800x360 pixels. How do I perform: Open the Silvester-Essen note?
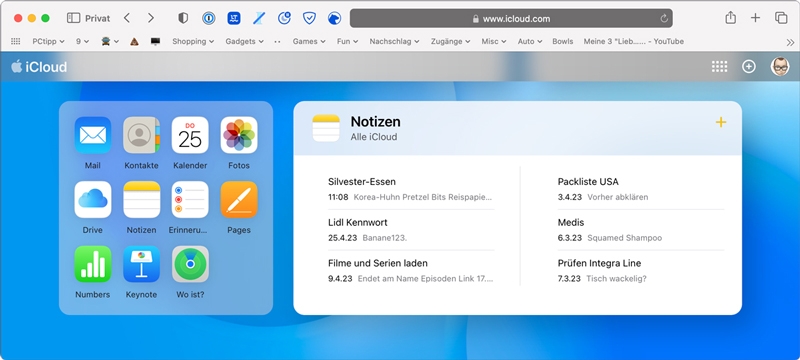[x=411, y=189]
